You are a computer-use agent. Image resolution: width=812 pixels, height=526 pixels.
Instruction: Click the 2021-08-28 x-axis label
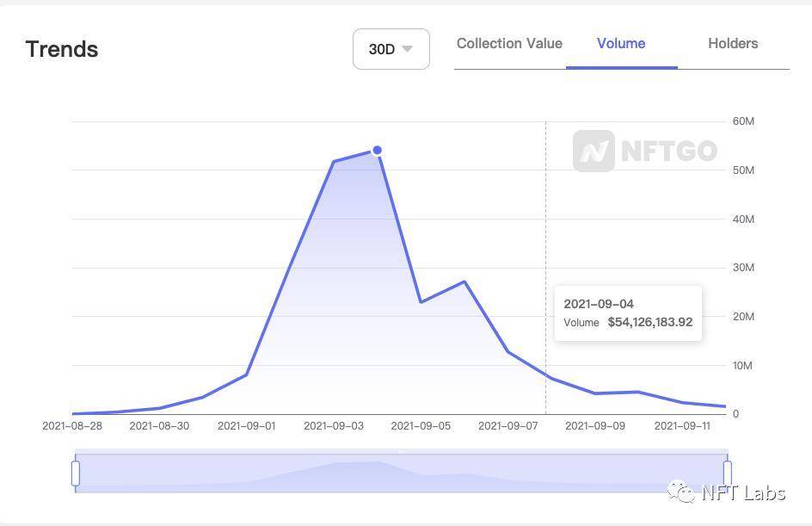(71, 426)
